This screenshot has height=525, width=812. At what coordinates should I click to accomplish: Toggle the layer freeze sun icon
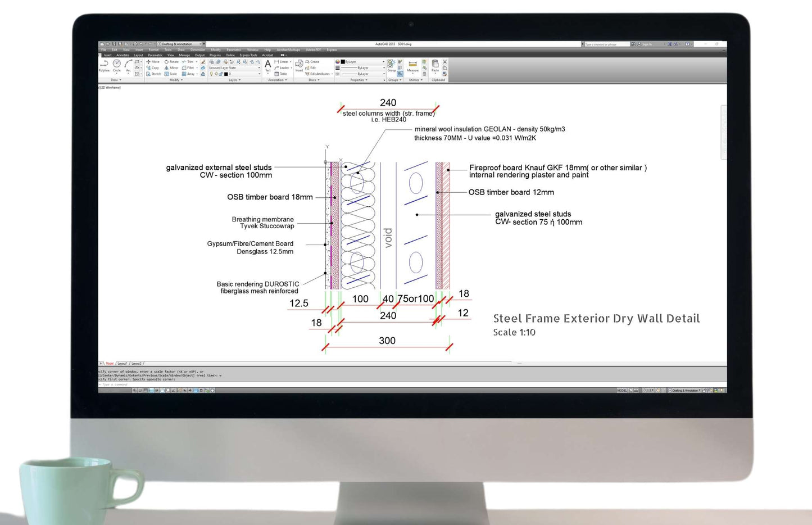216,74
